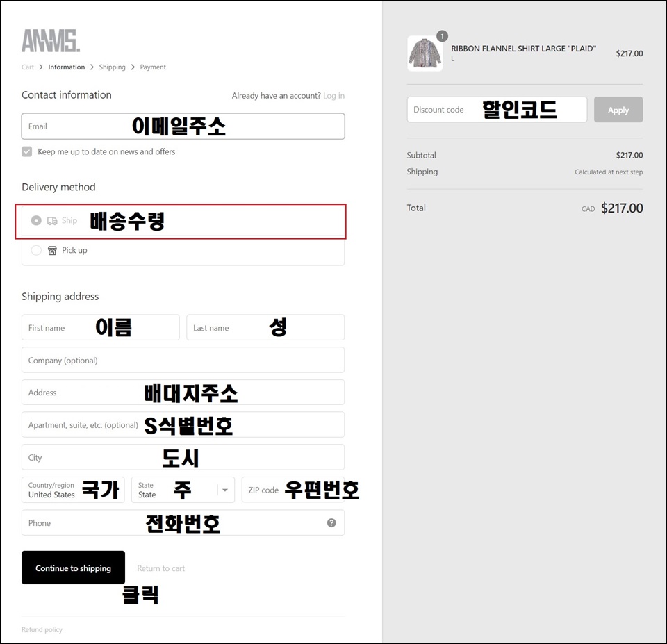Toggle Keep me up to date checkbox
The width and height of the screenshot is (667, 644).
tap(27, 152)
